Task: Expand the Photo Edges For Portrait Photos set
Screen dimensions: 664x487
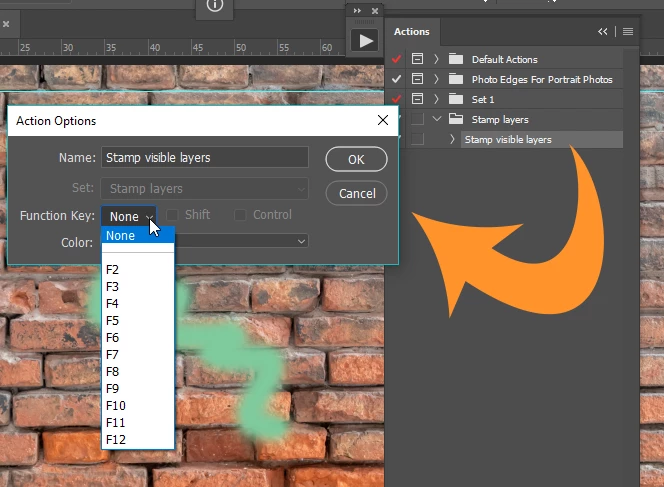Action: [436, 79]
